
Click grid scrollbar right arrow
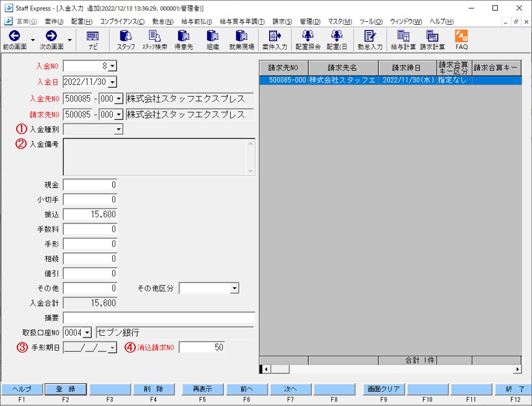[517, 369]
